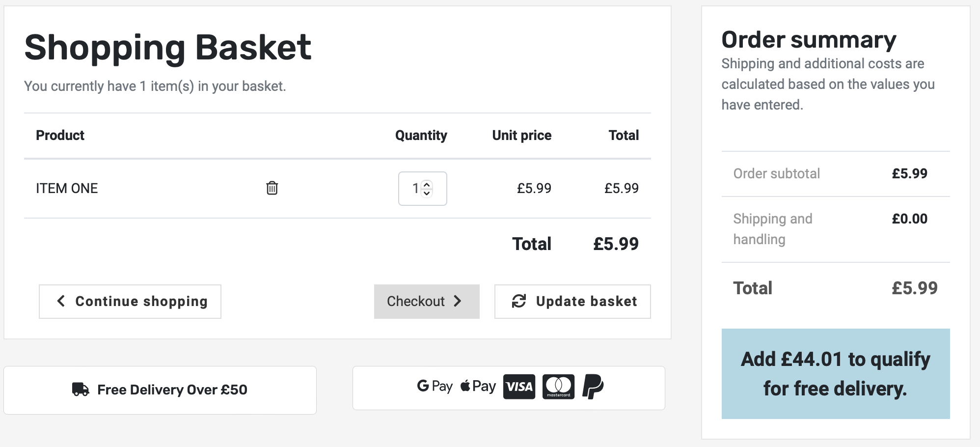The image size is (980, 447).
Task: Click the free delivery qualification notice
Action: click(836, 374)
